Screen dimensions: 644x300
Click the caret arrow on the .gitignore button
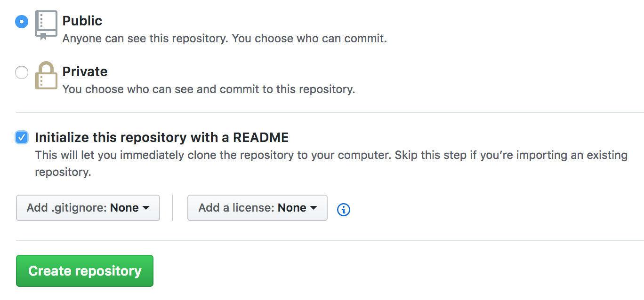click(x=146, y=208)
